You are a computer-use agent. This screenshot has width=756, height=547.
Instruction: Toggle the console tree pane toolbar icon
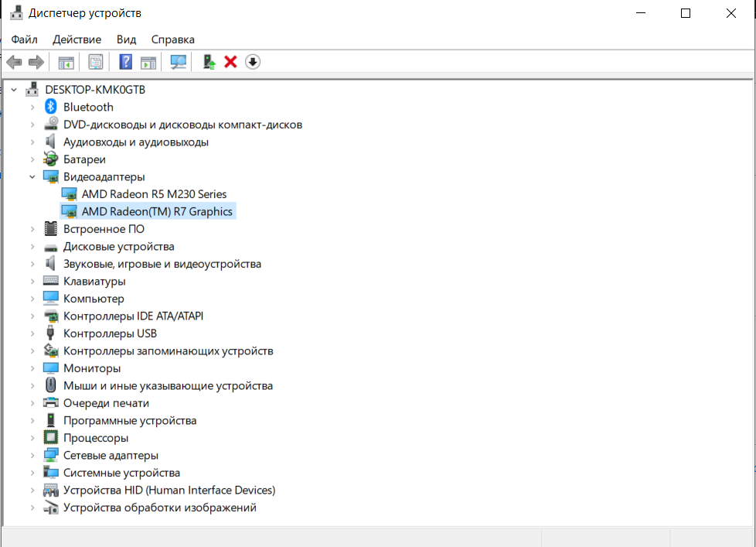[66, 62]
